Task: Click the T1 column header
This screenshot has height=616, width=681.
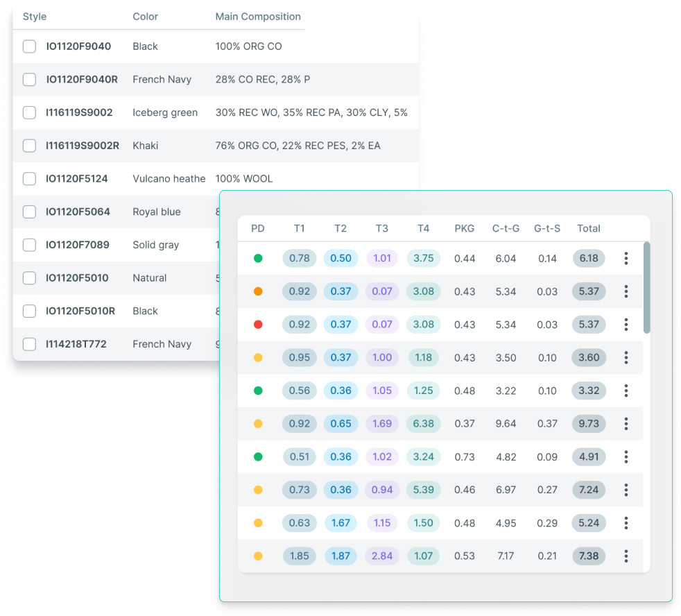Action: (x=299, y=228)
